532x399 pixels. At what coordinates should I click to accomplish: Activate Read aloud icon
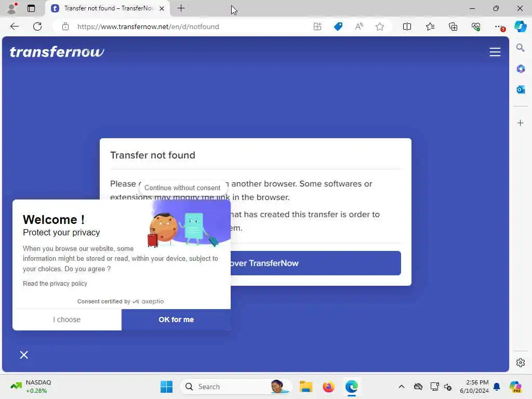pos(359,26)
